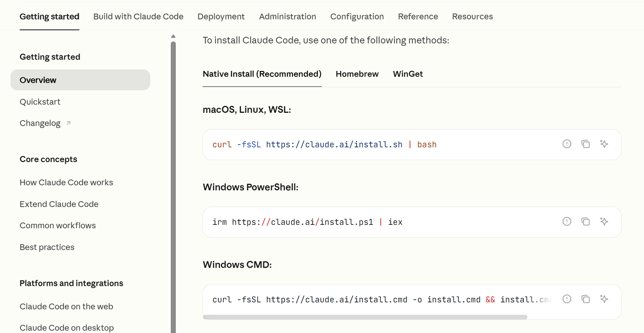The width and height of the screenshot is (644, 333).
Task: Click the Windows CMD heading
Action: (x=237, y=265)
